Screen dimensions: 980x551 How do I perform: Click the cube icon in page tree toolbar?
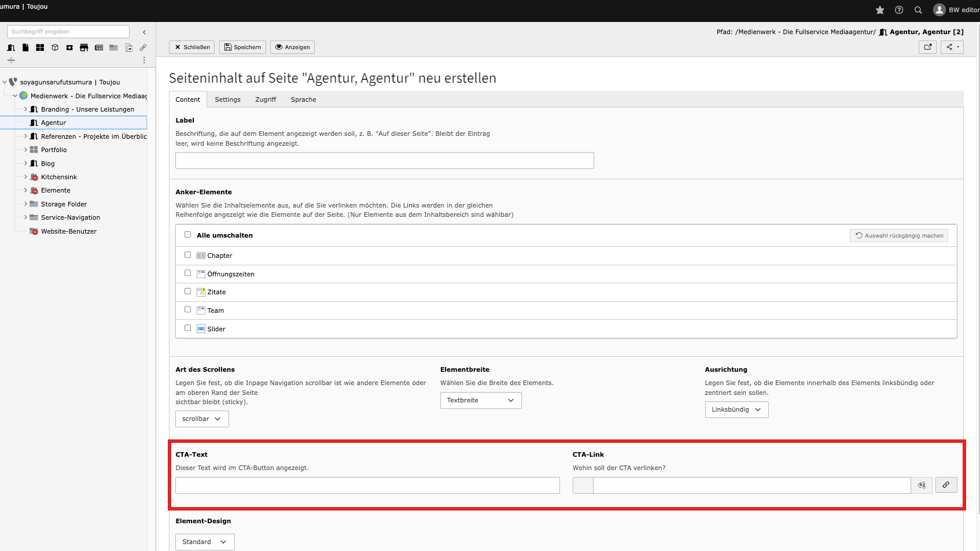pos(55,47)
